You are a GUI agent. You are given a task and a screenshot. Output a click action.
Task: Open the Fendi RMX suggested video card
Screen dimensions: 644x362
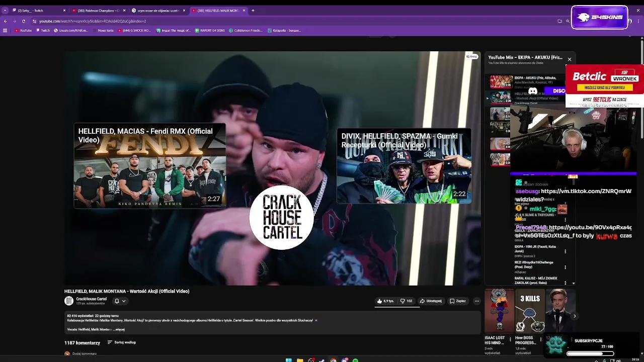(149, 165)
